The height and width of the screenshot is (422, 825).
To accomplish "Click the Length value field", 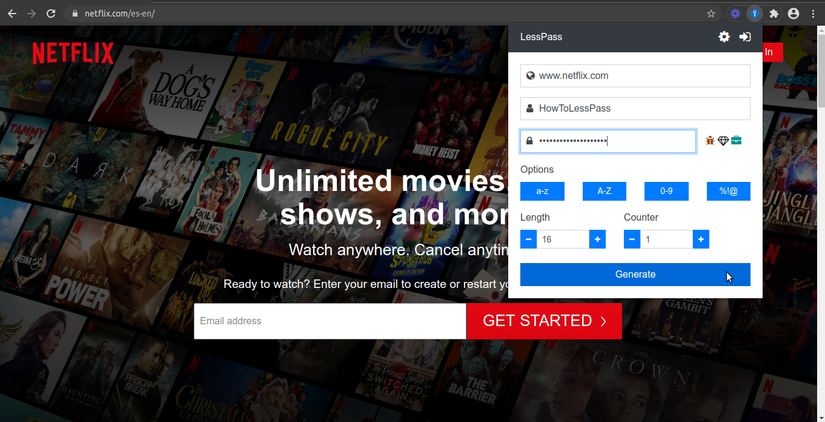I will click(563, 239).
